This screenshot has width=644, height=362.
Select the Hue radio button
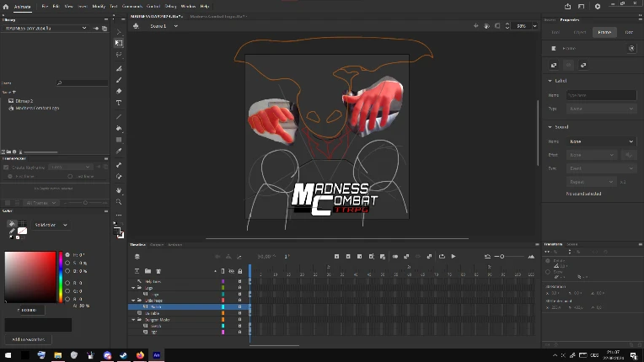point(67,254)
